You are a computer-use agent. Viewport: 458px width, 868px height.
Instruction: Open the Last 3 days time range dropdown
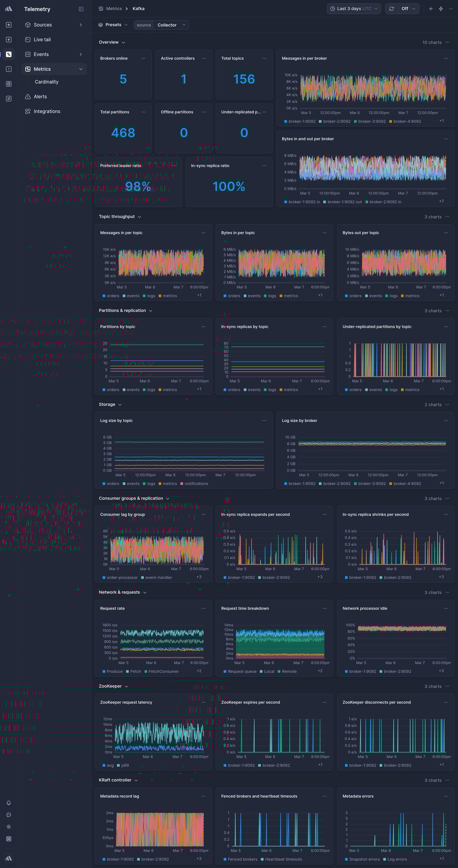coord(354,9)
